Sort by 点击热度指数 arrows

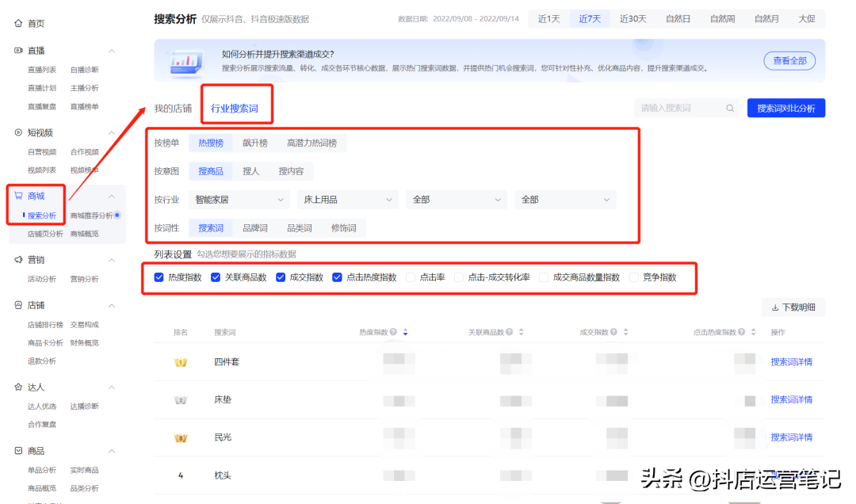tap(754, 332)
